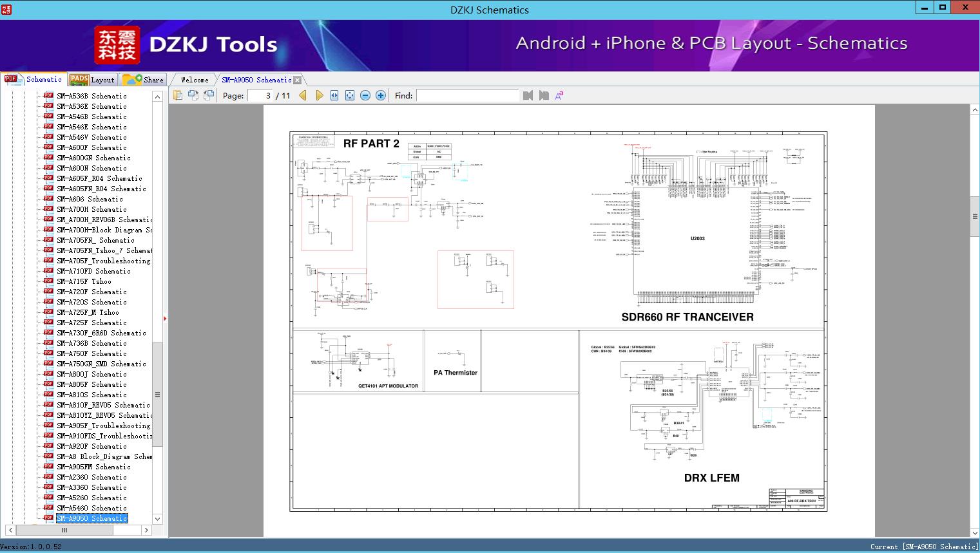Open SM-A810F_REV05 Schematic
980x553 pixels.
103,405
